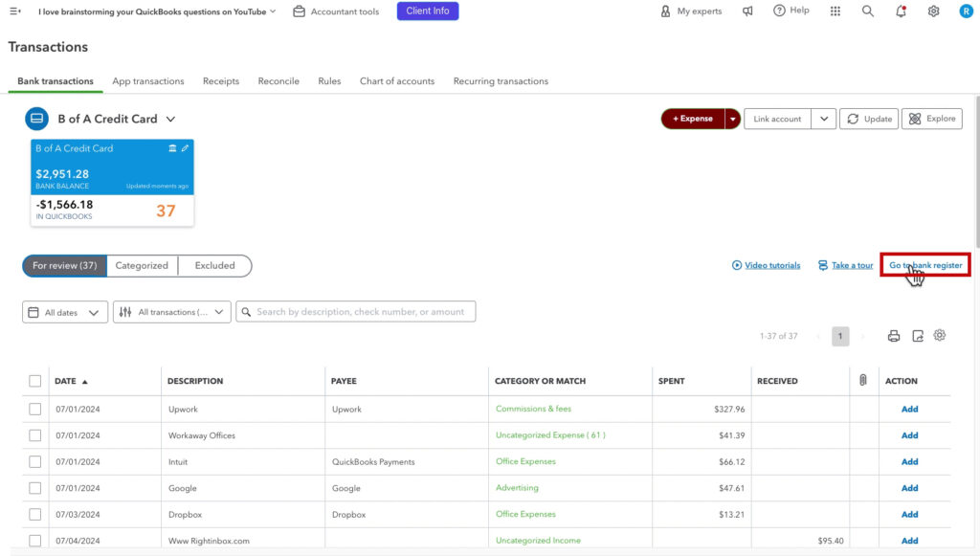The image size is (980, 556).
Task: Open the apps grid icon
Action: (836, 11)
